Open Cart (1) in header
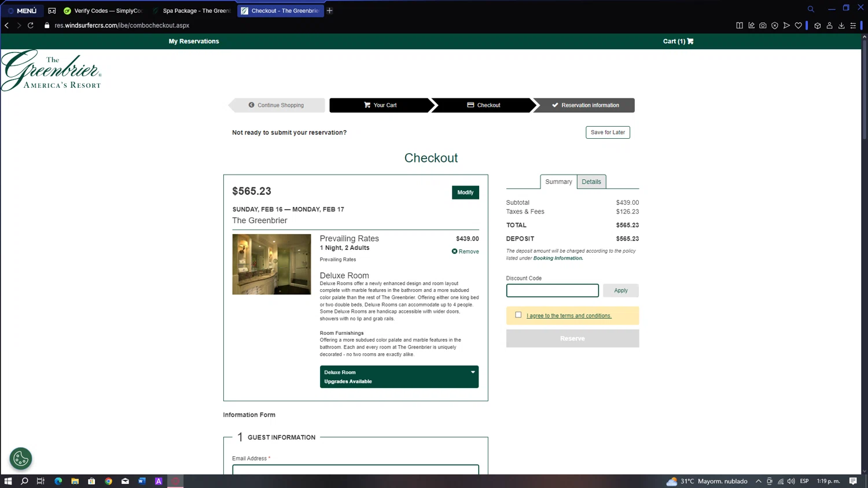This screenshot has height=488, width=868. tap(678, 41)
